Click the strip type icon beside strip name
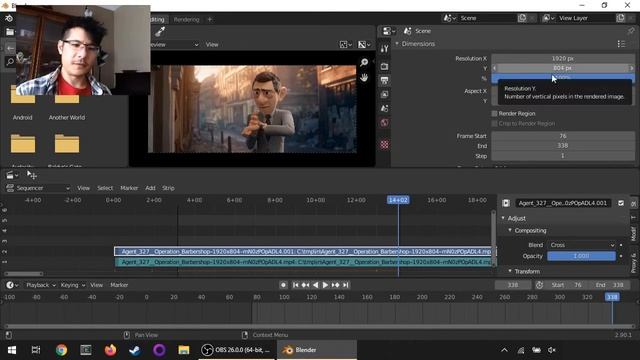 pyautogui.click(x=506, y=203)
